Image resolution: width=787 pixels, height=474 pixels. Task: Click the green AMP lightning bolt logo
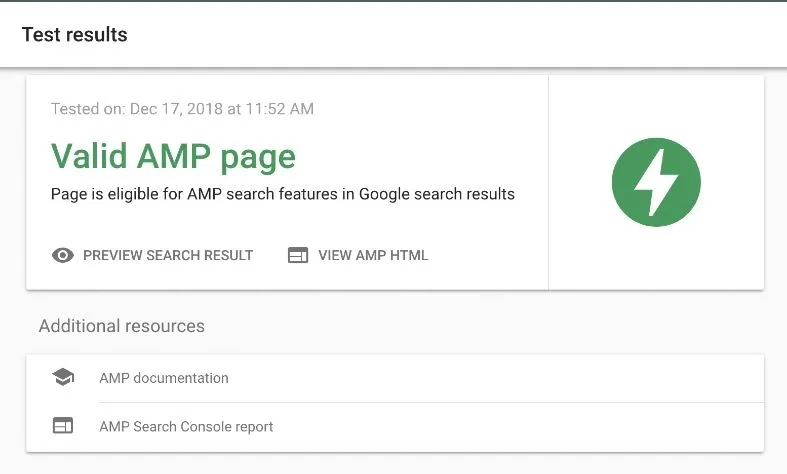tap(656, 182)
